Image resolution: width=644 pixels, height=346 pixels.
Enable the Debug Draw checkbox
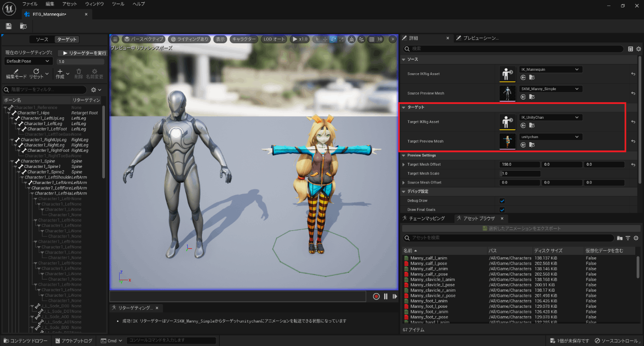click(x=502, y=201)
